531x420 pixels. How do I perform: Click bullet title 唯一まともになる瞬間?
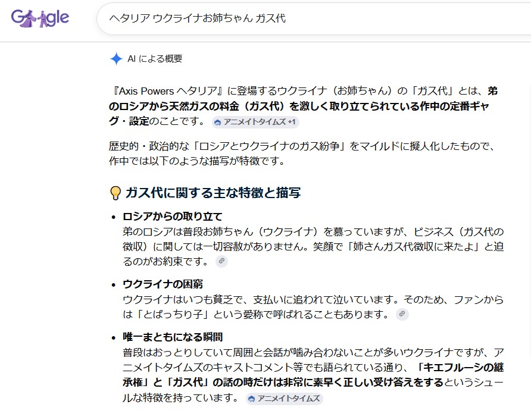click(173, 337)
